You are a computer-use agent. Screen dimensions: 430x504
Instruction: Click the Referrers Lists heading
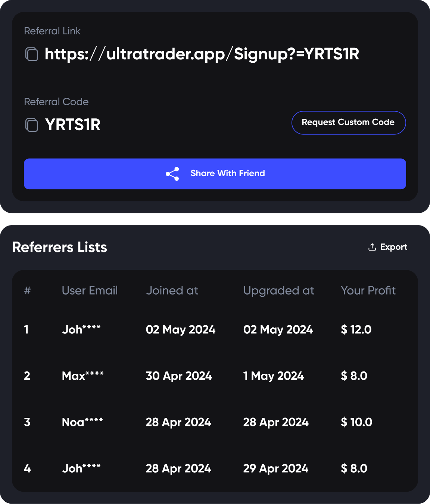[59, 247]
